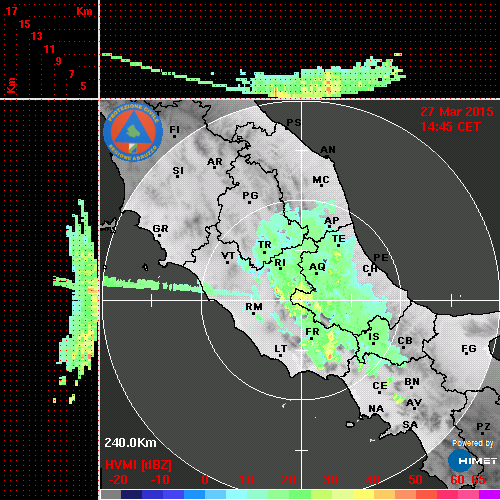This screenshot has height=500, width=500.
Task: Select the FI city marker
Action: pos(174,136)
